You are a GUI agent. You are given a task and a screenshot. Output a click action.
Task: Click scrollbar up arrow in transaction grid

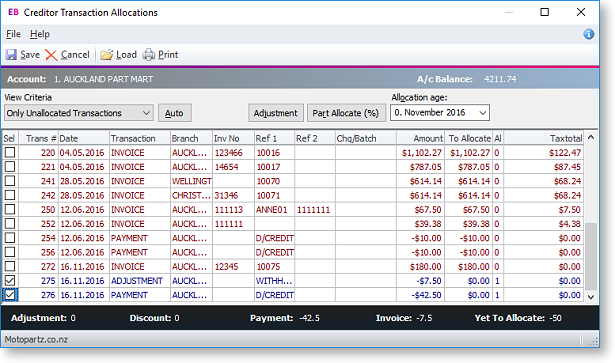591,138
